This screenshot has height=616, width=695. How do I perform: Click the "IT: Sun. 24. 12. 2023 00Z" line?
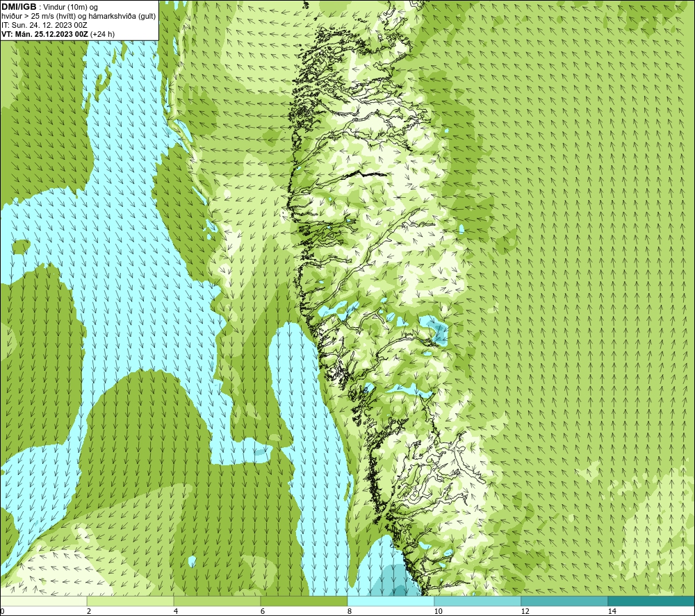[x=44, y=25]
